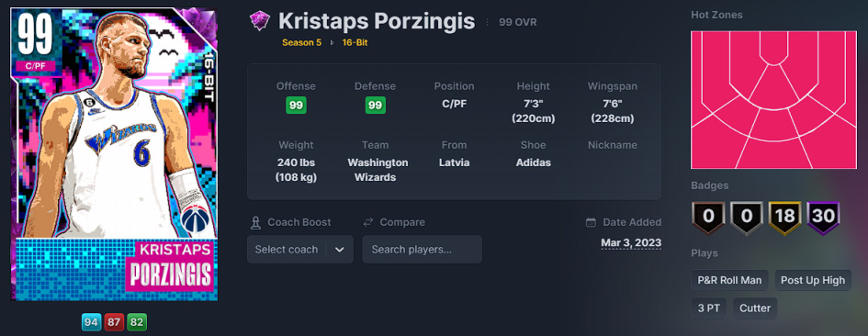Click the Kristaps Porzingis card image

point(115,154)
